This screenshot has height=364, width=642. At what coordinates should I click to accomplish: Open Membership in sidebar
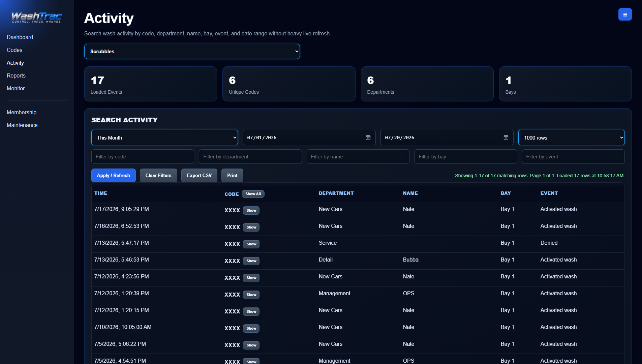click(x=22, y=112)
